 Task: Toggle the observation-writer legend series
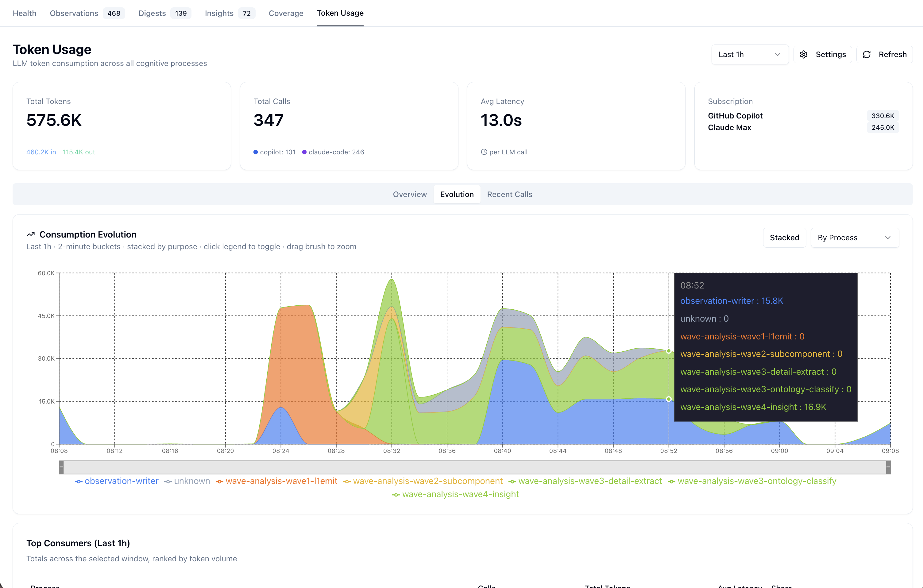coord(117,481)
